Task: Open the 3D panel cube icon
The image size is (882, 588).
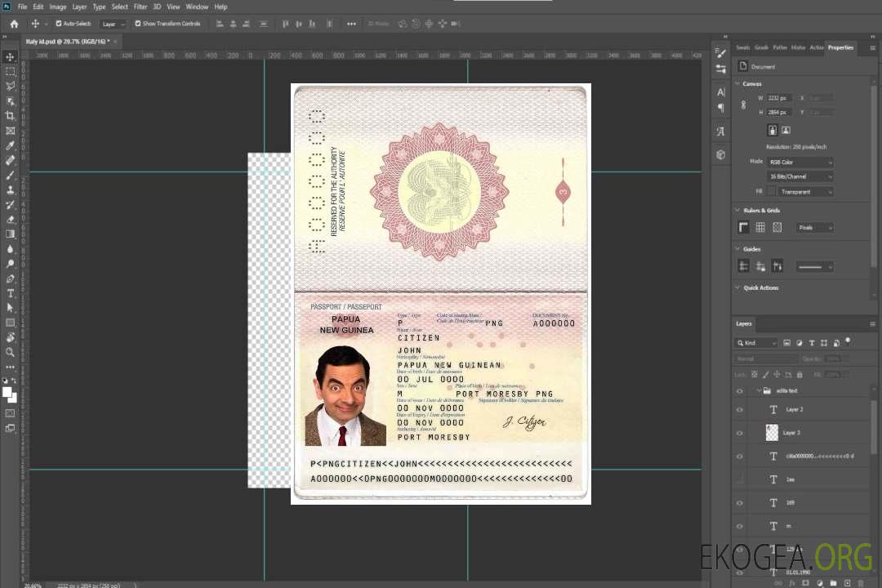Action: tap(721, 154)
